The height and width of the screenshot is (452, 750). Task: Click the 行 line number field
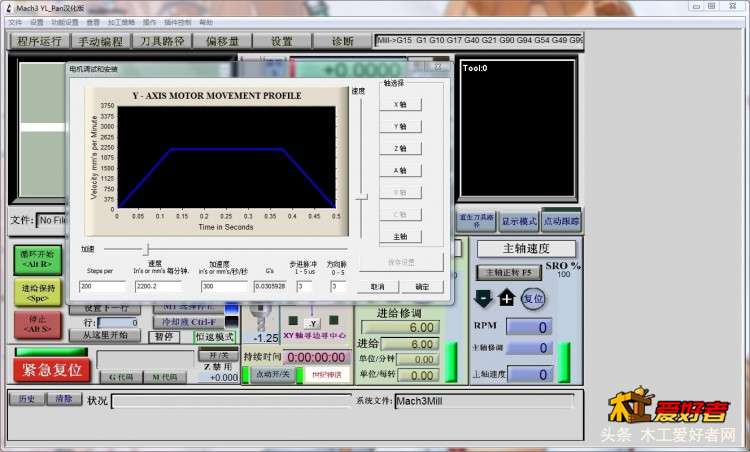118,323
